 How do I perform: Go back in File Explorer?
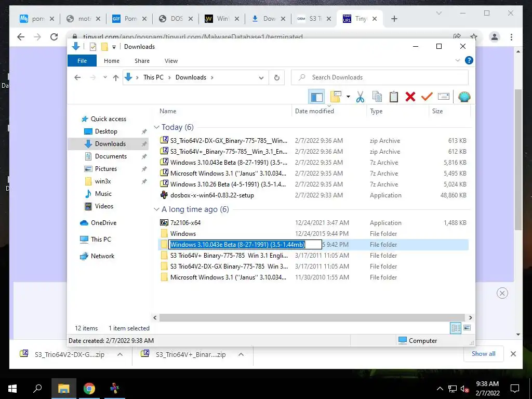click(77, 77)
